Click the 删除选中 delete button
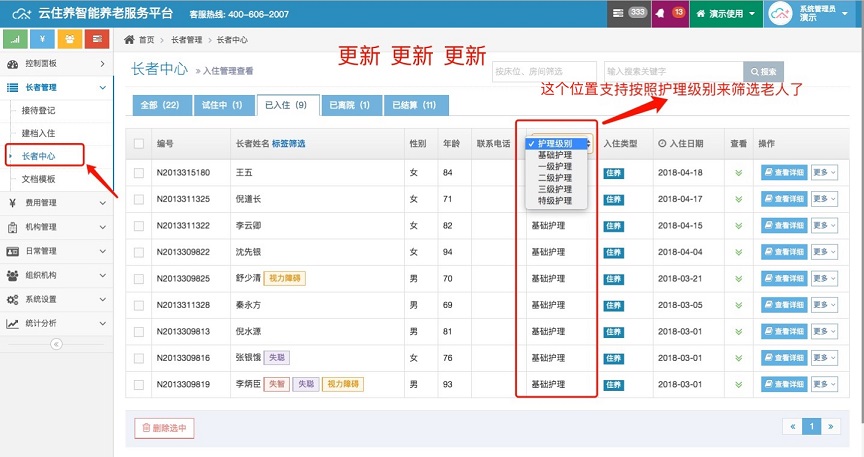 click(164, 428)
